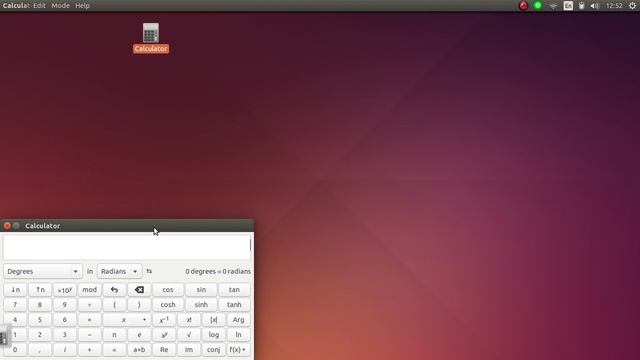Screen dimensions: 640x360
Task: Open the Edit menu
Action: tap(39, 6)
